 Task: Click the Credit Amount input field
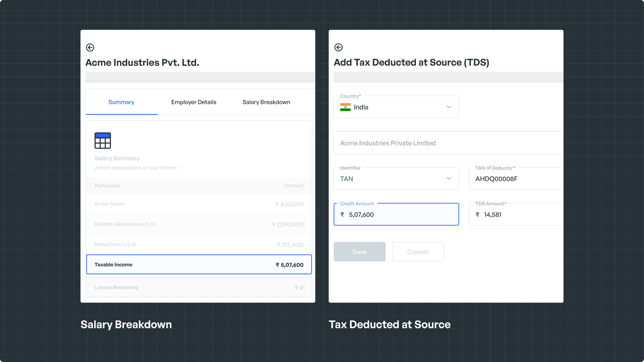pyautogui.click(x=396, y=215)
